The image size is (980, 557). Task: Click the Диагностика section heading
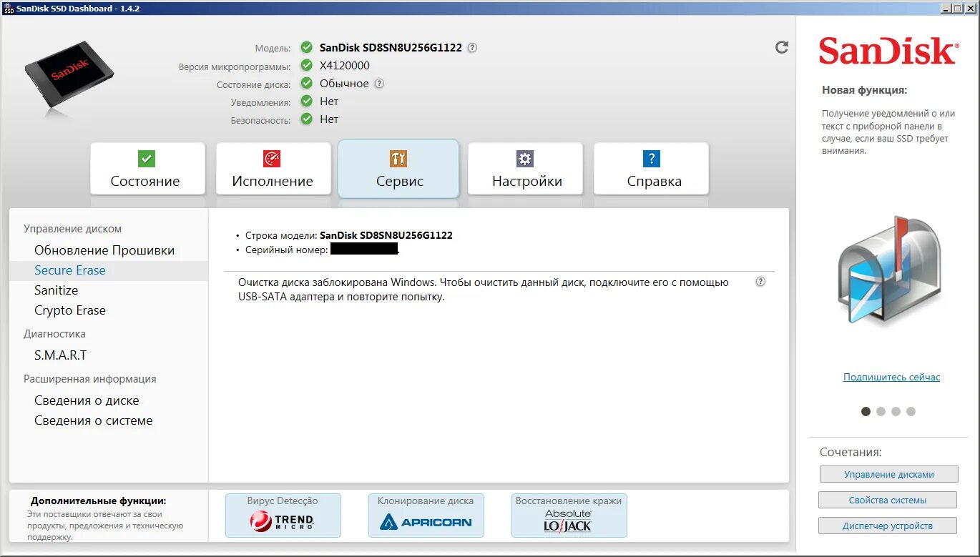coord(54,334)
